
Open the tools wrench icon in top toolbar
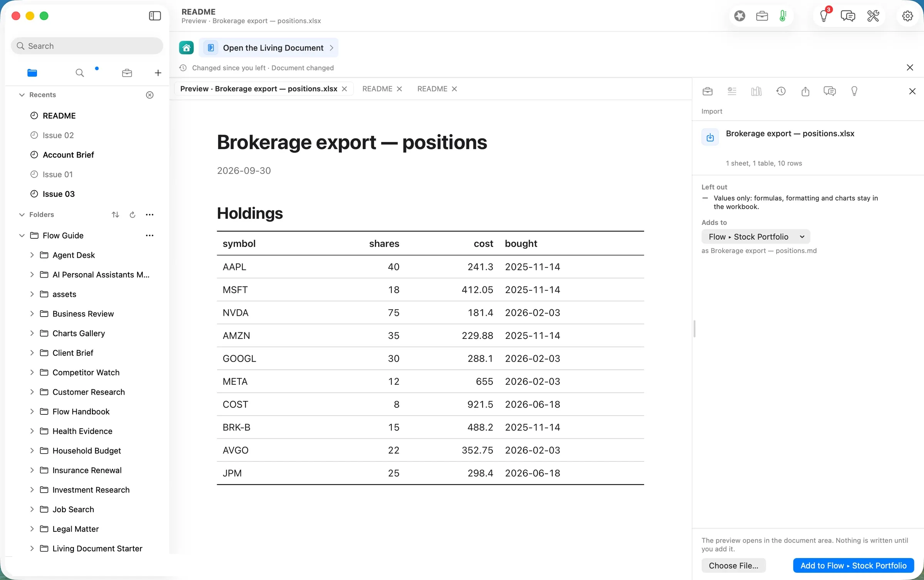click(x=873, y=16)
